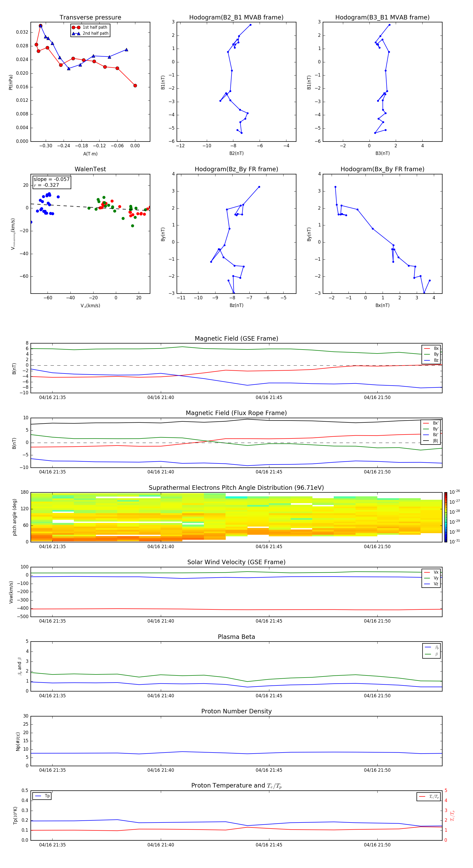Click the Te/Tp legend in temperature plot
Screen dimensions: 473x868
[x=429, y=797]
